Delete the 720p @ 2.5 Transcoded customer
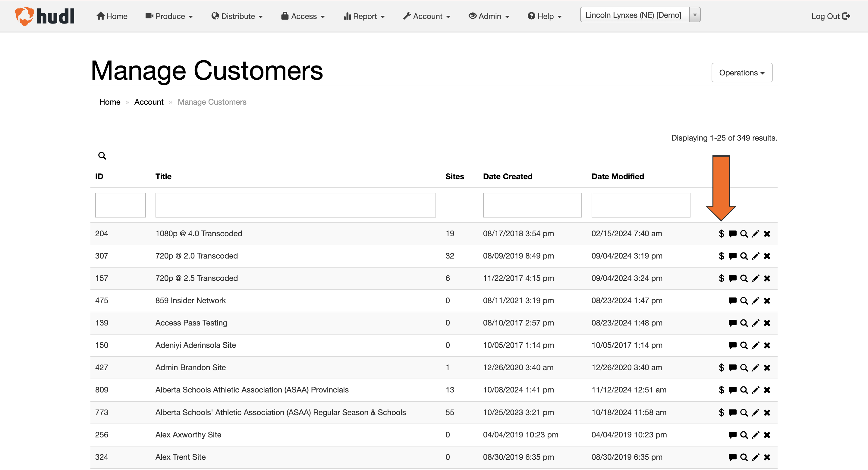The image size is (868, 470). pyautogui.click(x=767, y=278)
